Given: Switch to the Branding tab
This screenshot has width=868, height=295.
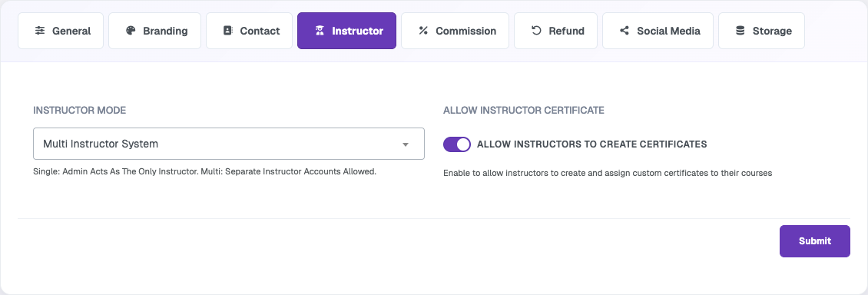Looking at the screenshot, I should coord(154,31).
